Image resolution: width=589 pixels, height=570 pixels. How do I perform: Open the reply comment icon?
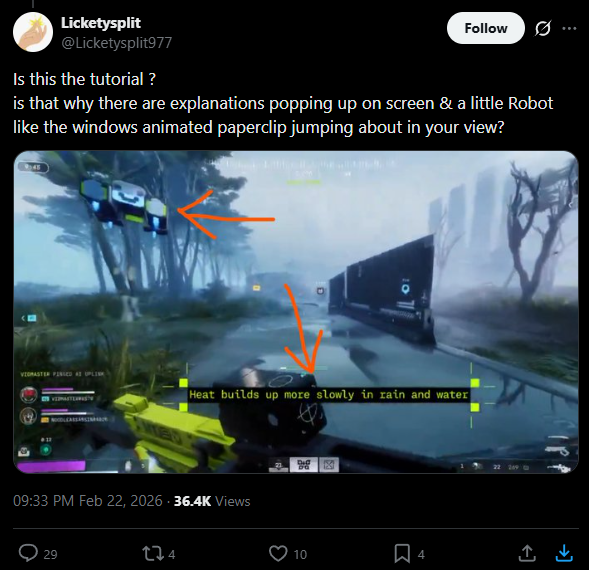coord(29,553)
